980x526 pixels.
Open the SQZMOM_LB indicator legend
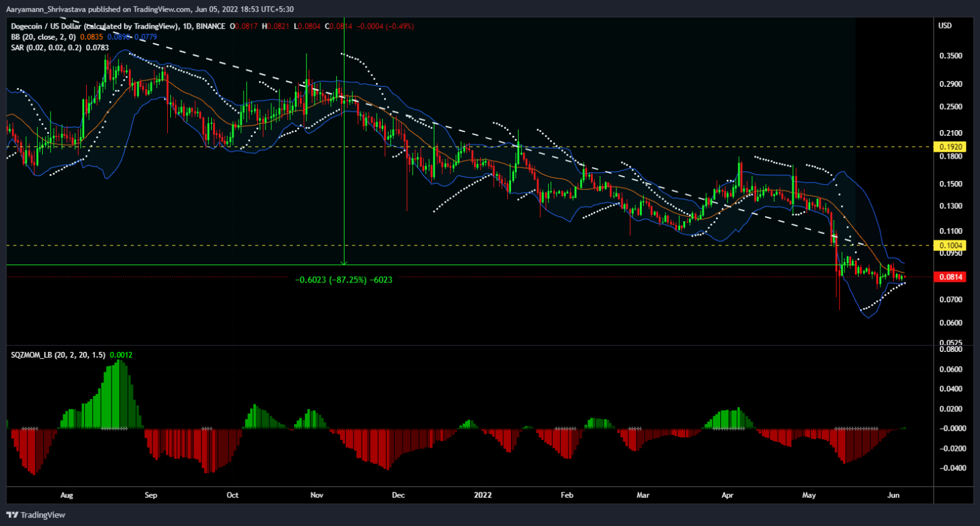click(x=58, y=354)
